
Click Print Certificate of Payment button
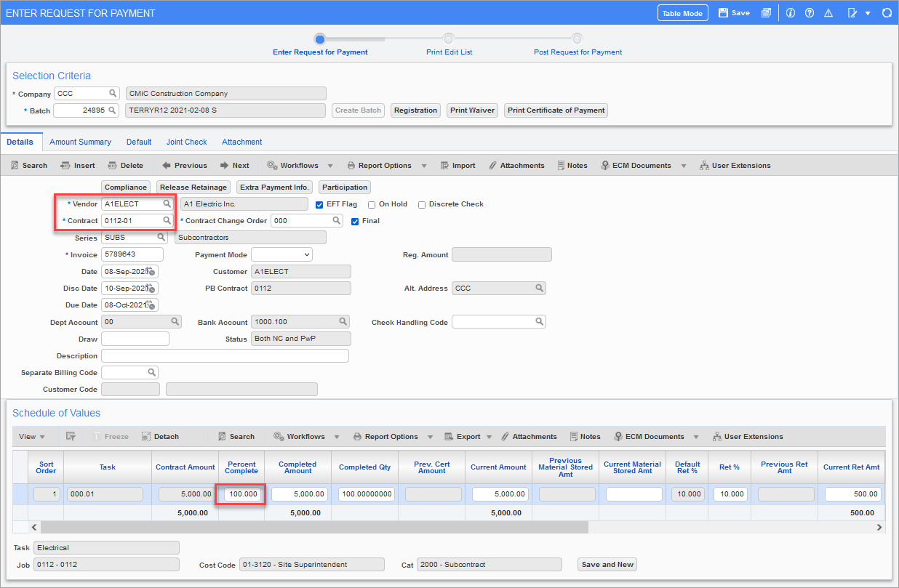[x=556, y=110]
